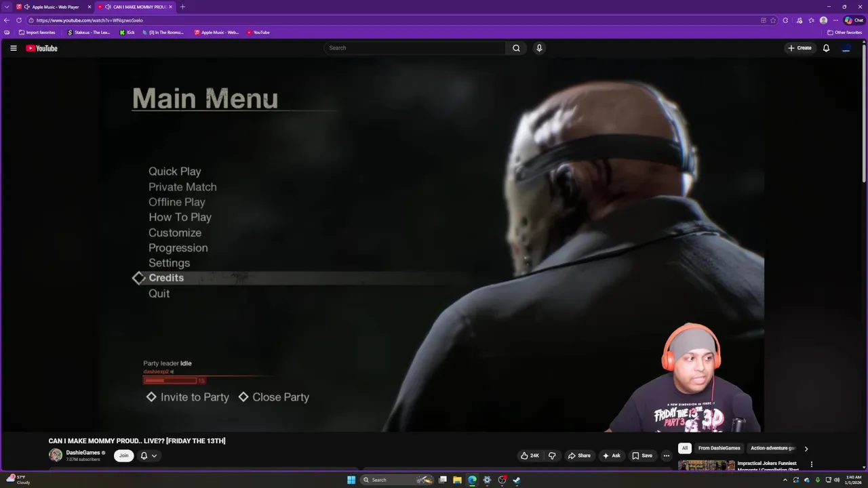Image resolution: width=868 pixels, height=488 pixels.
Task: Open Steam from the taskbar
Action: click(x=516, y=480)
